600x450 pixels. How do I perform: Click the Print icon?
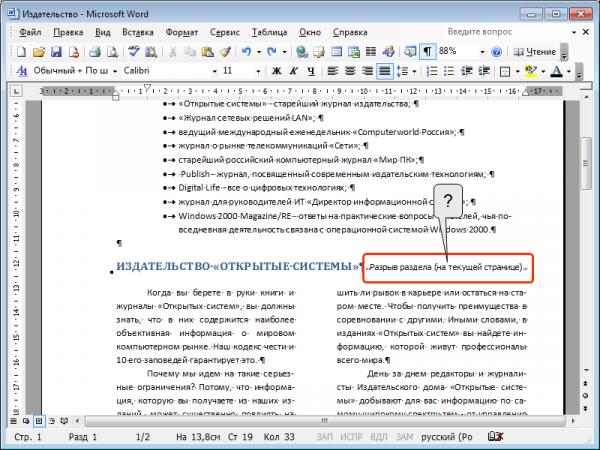[95, 51]
